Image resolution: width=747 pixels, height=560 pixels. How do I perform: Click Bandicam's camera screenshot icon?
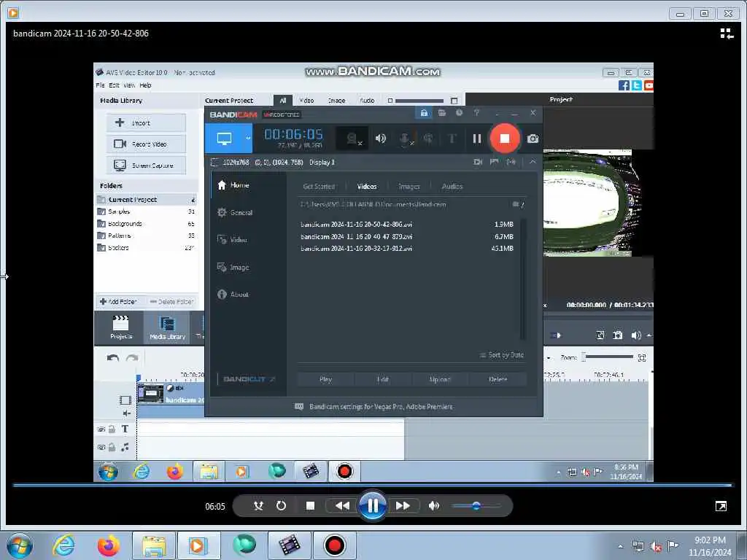tap(533, 139)
